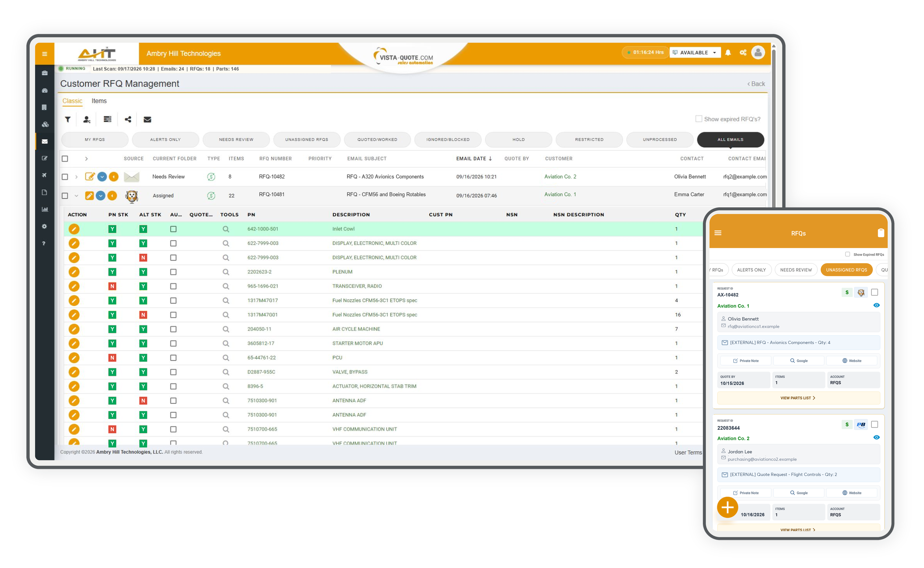This screenshot has width=924, height=568.
Task: Open the cubes icon in the sidebar
Action: tap(45, 124)
